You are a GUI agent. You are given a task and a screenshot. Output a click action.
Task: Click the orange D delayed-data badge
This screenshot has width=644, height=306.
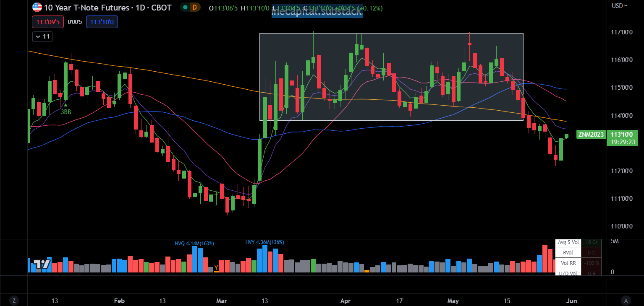[194, 7]
